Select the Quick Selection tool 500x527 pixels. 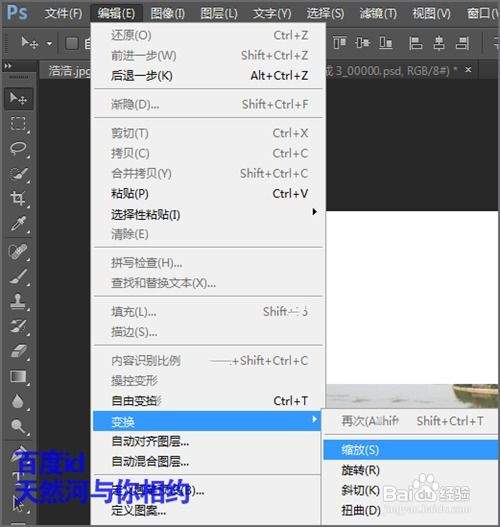coord(18,174)
